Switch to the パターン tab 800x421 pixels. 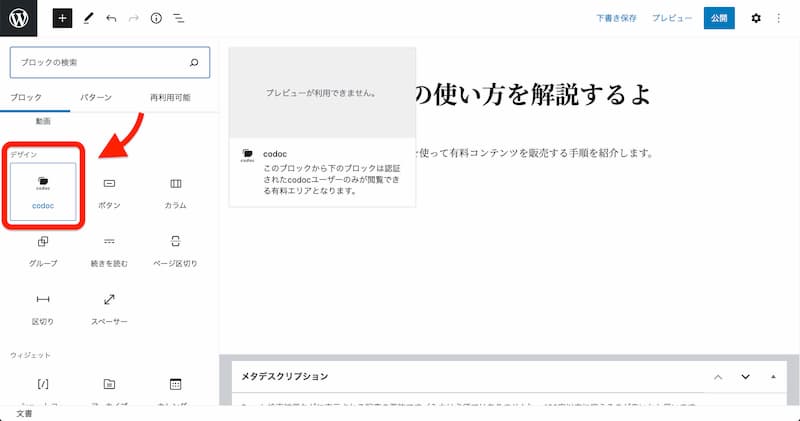click(96, 97)
